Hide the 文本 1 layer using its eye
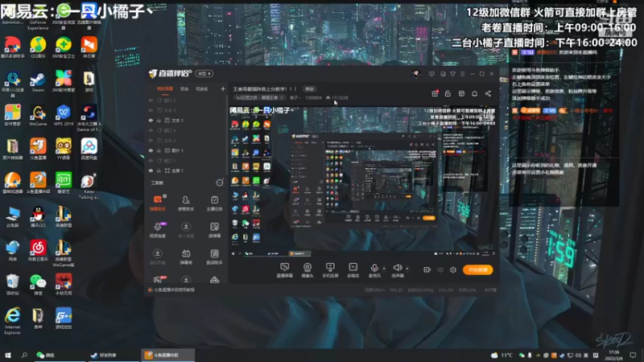 [x=151, y=120]
